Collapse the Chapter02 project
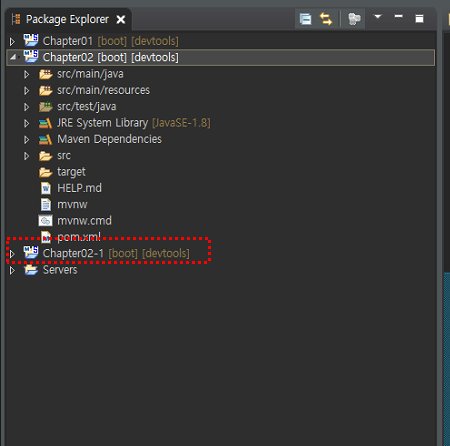 (x=13, y=57)
